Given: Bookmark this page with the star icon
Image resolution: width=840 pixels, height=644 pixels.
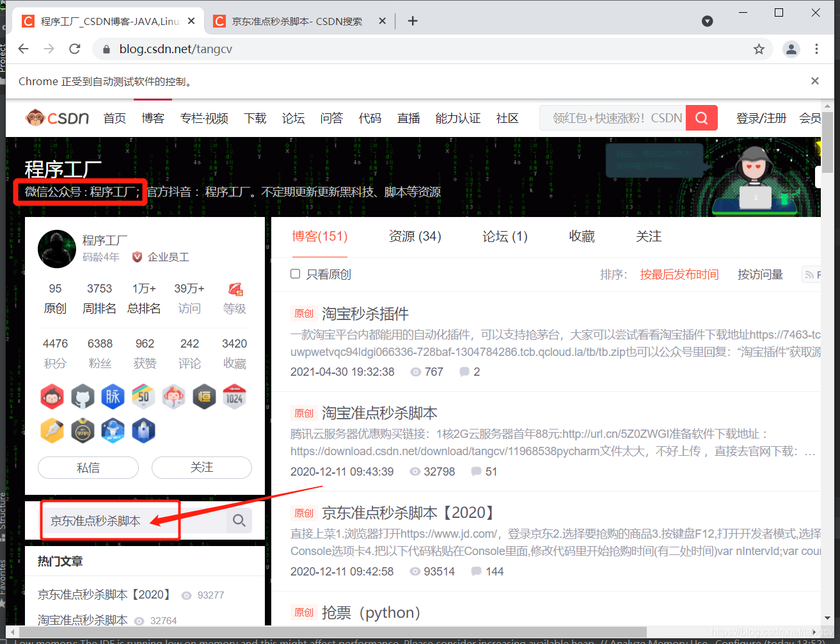Looking at the screenshot, I should click(759, 49).
